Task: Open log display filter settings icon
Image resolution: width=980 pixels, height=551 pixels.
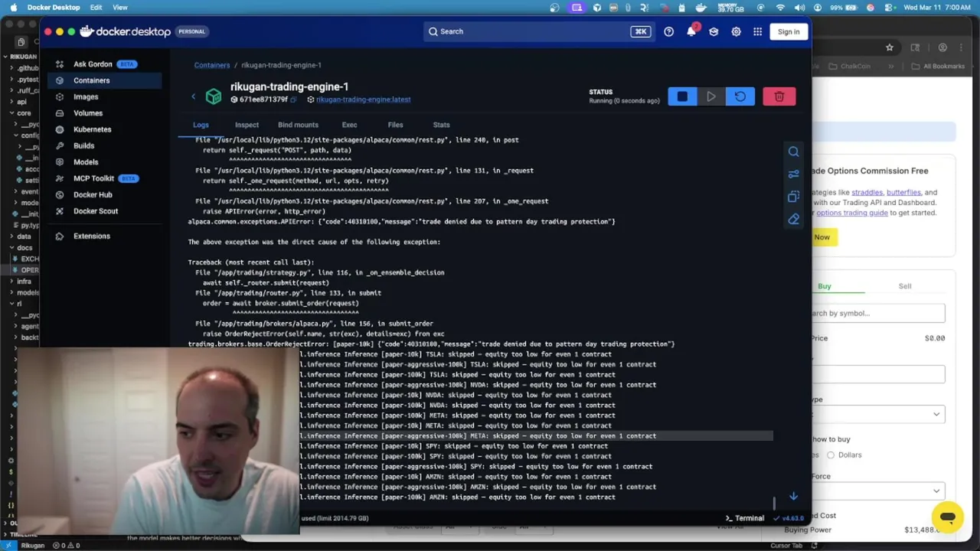Action: click(794, 174)
